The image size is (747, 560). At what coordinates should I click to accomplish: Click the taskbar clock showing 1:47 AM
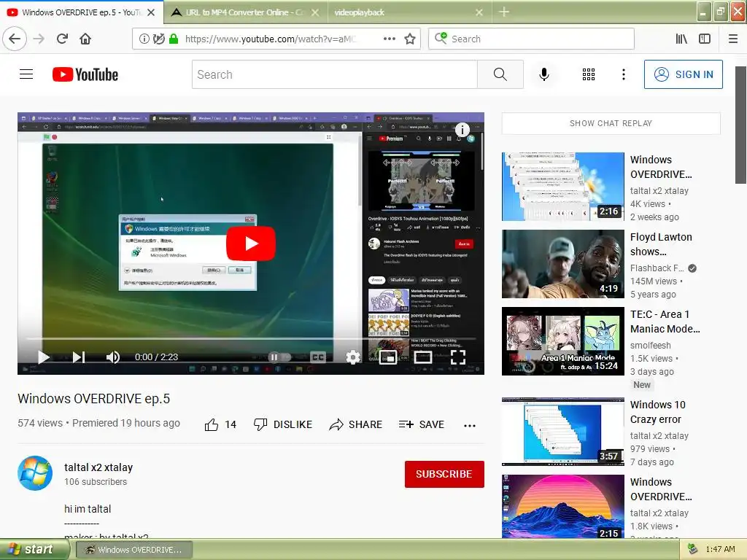tap(720, 550)
